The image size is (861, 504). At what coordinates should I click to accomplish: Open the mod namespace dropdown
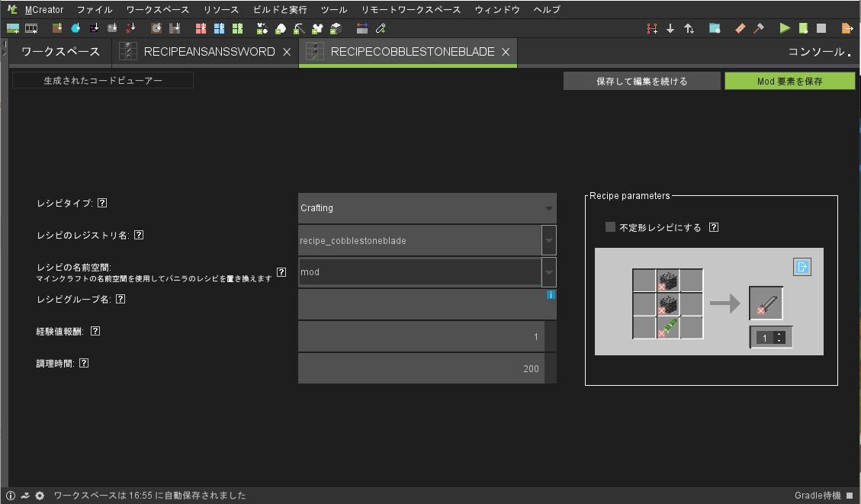[x=548, y=271]
